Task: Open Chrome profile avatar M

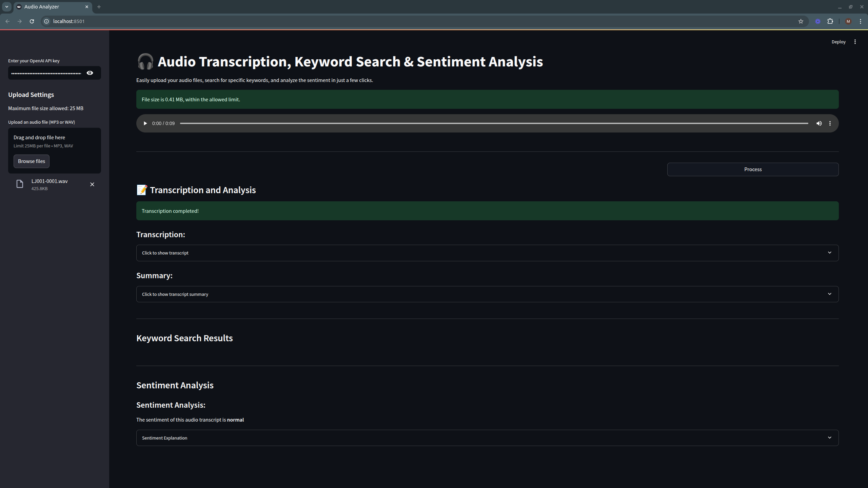Action: (x=848, y=21)
